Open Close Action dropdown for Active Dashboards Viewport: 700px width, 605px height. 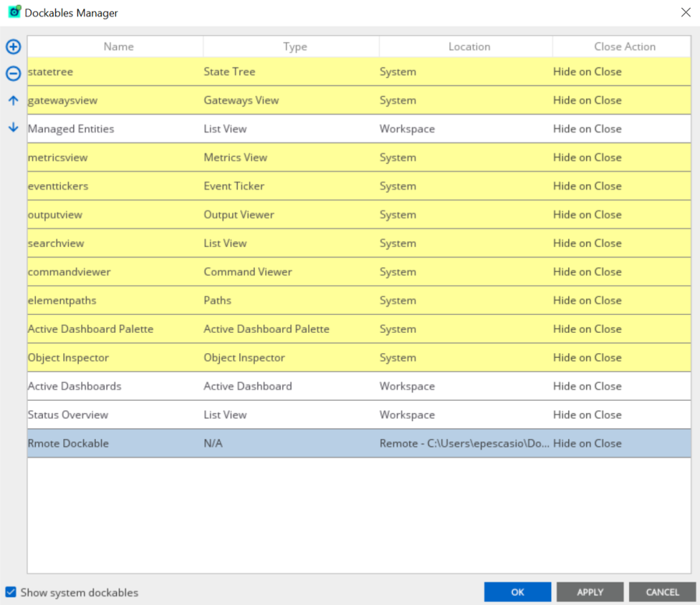click(620, 386)
